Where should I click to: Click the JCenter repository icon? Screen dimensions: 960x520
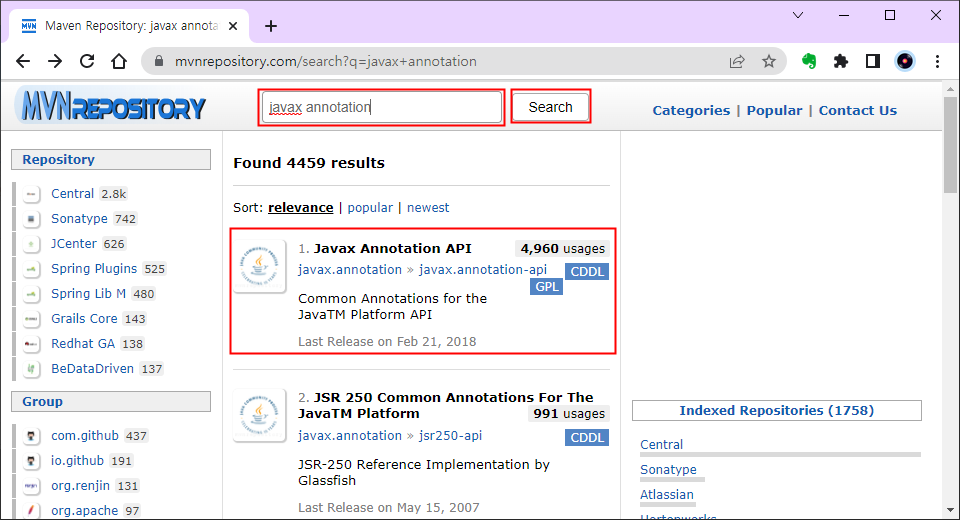pos(31,244)
